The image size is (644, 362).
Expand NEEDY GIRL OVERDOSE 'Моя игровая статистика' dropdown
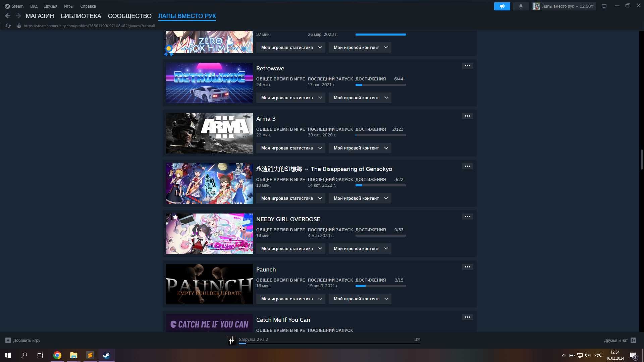tap(291, 249)
